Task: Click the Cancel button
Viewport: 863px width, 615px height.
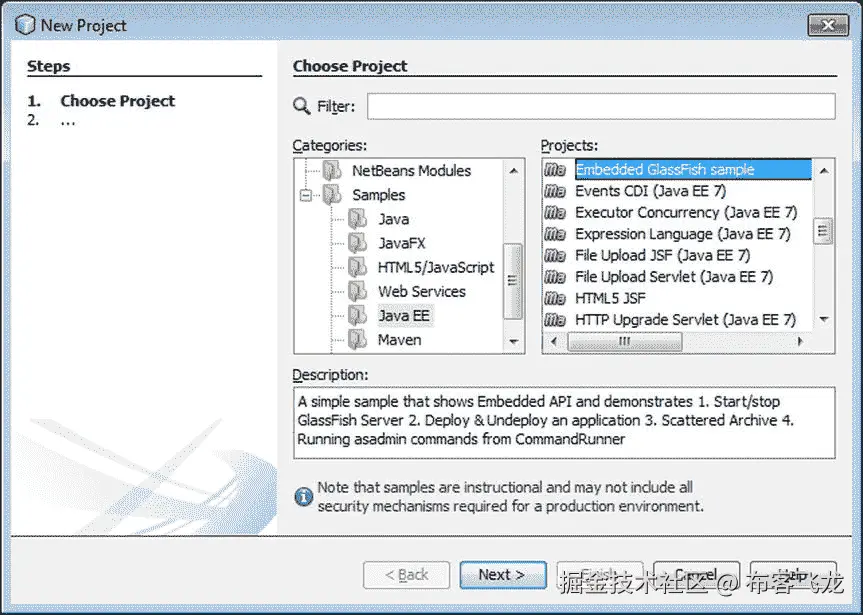Action: pos(696,575)
